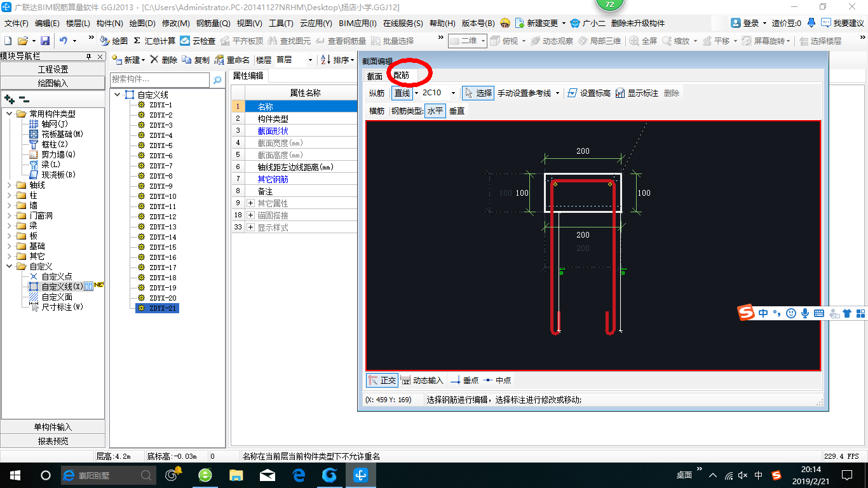Open the 2C10 rebar spec dropdown

click(x=453, y=93)
